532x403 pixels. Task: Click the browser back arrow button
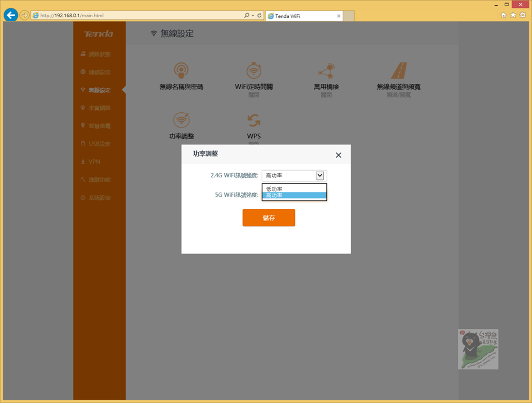click(11, 15)
